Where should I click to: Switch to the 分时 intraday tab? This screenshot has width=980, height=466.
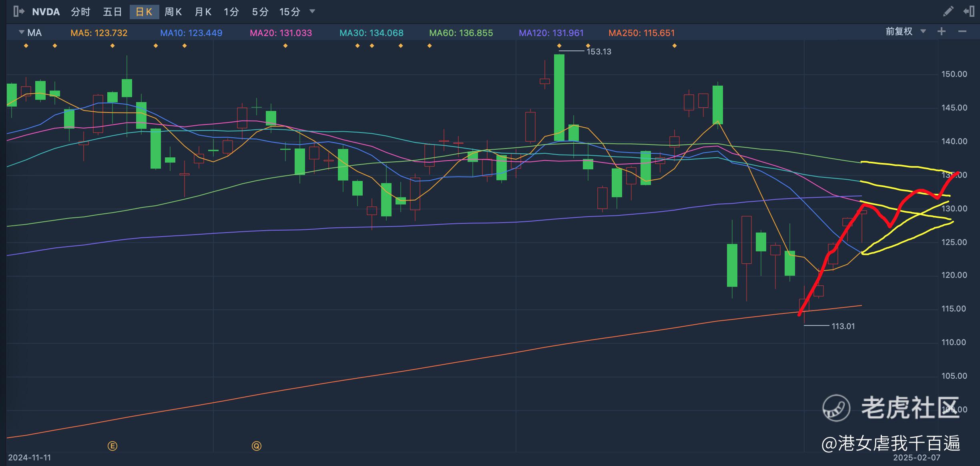80,12
